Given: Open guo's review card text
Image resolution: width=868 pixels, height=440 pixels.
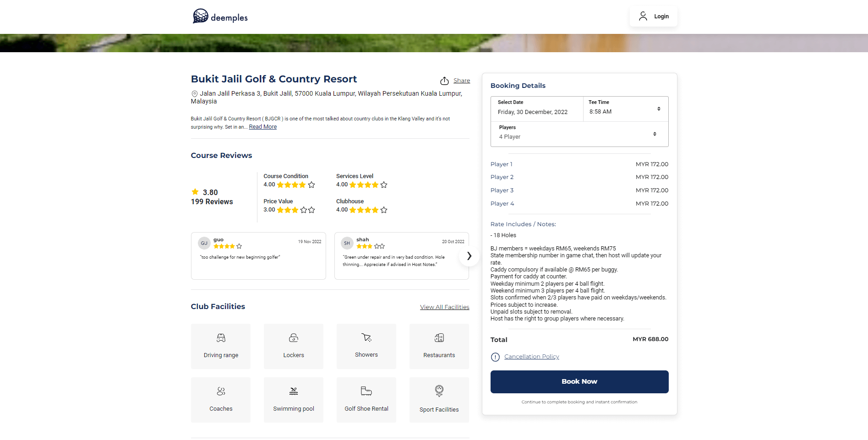Looking at the screenshot, I should point(240,257).
